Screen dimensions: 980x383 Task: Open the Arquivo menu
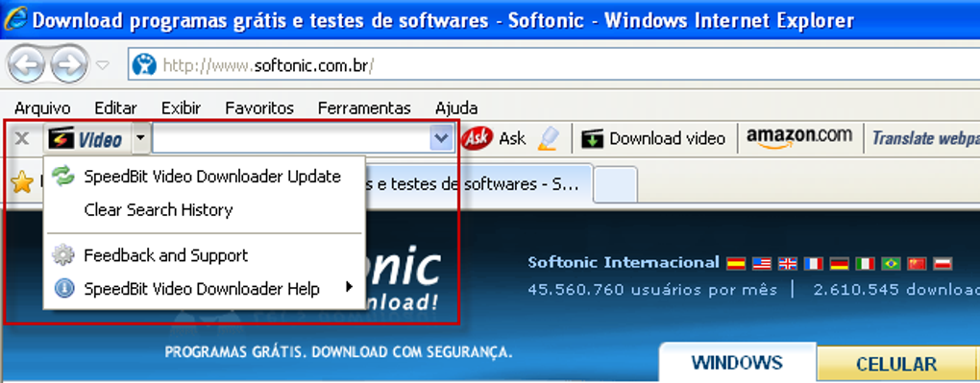tap(42, 108)
